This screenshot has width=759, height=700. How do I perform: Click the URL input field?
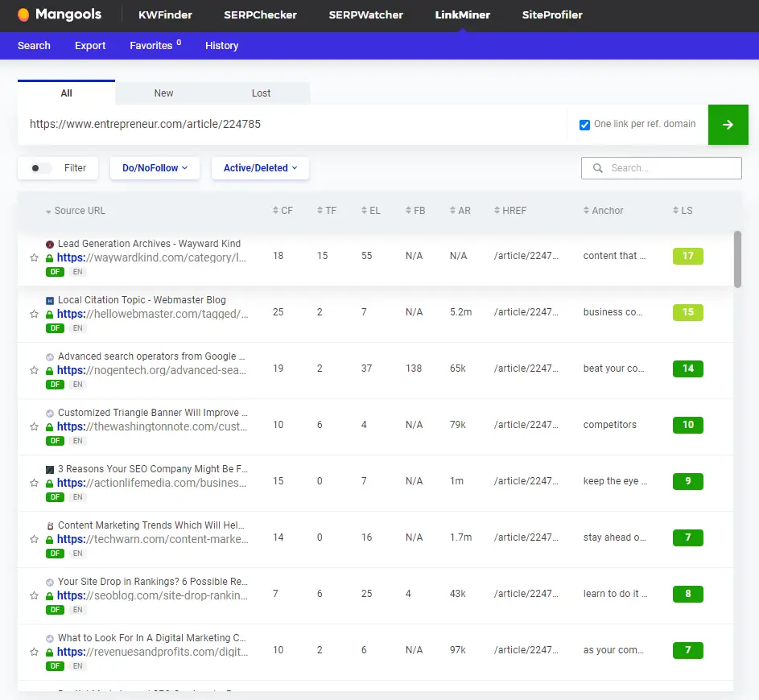292,125
